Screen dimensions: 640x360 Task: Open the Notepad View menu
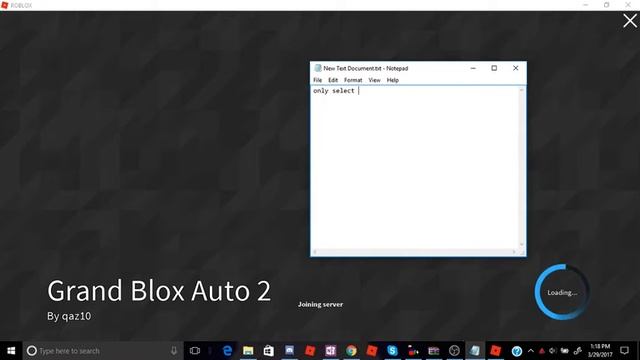pos(374,80)
